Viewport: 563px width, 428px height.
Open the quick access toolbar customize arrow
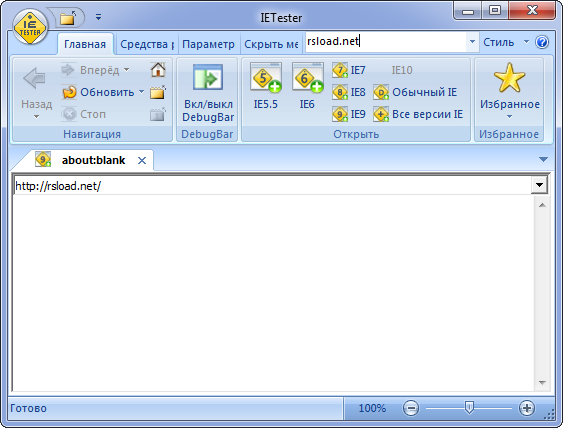(x=98, y=17)
